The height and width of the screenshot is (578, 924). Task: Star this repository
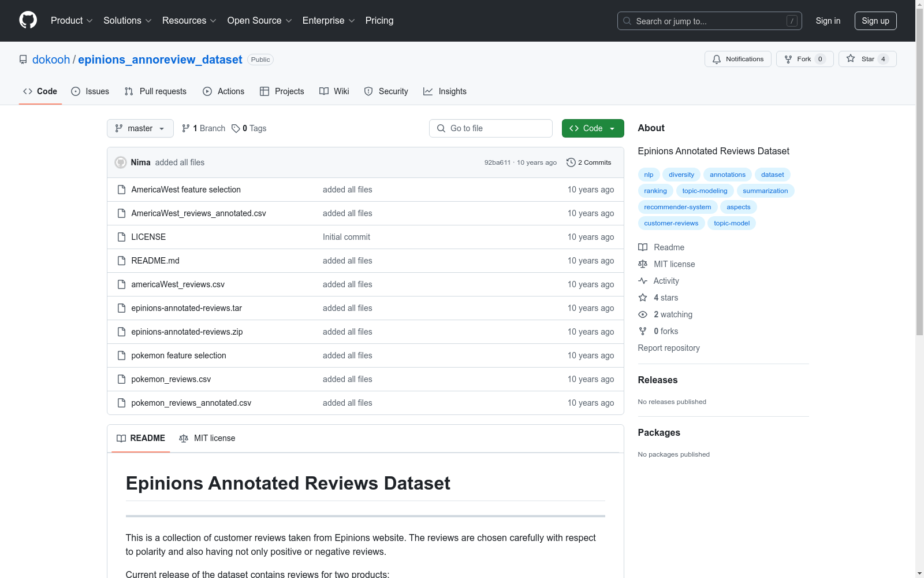coord(867,59)
